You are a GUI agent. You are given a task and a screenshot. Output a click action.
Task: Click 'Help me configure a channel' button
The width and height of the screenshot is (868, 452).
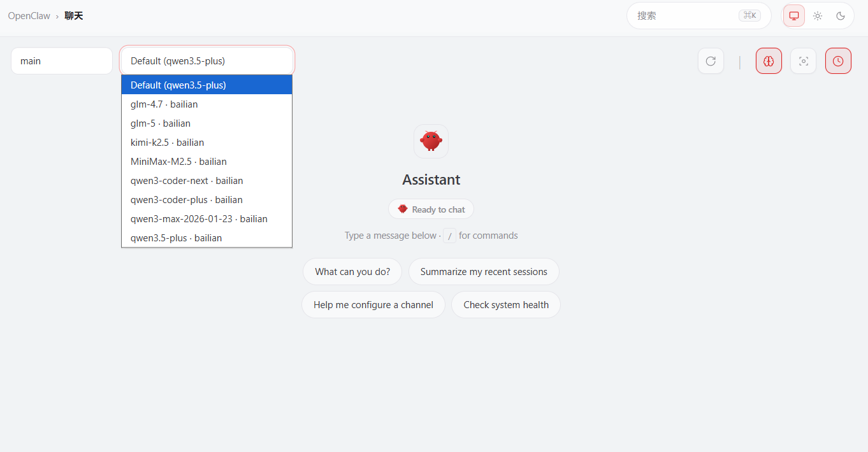373,305
